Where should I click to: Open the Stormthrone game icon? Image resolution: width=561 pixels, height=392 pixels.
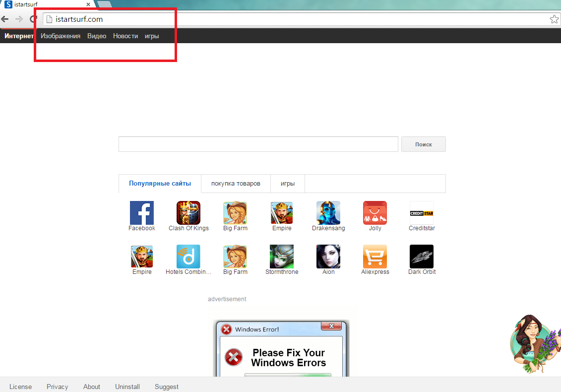tap(282, 257)
